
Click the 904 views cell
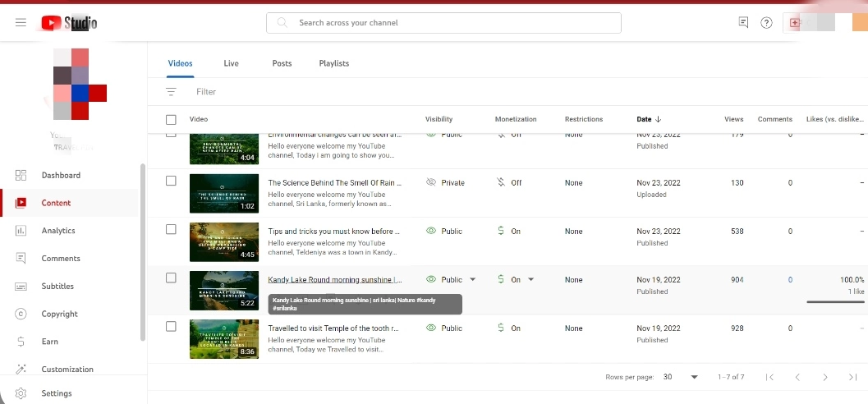(x=737, y=280)
